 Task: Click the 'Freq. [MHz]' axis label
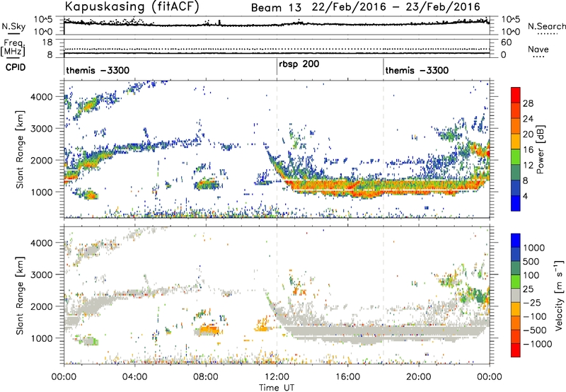[x=13, y=47]
